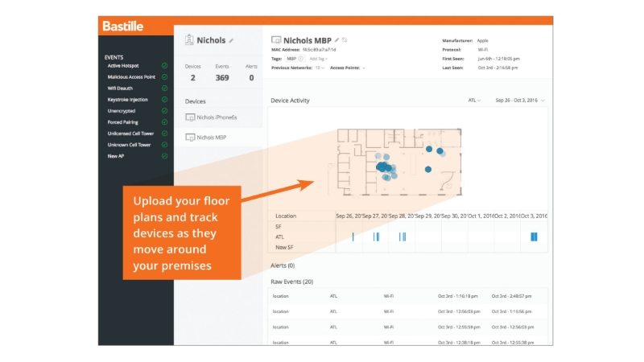644x362 pixels.
Task: Click the Alerts (0) section heading
Action: (x=283, y=265)
